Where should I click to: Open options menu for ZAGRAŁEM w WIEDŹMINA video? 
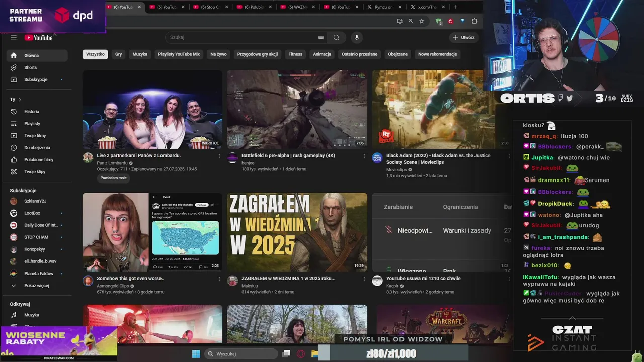pyautogui.click(x=365, y=279)
